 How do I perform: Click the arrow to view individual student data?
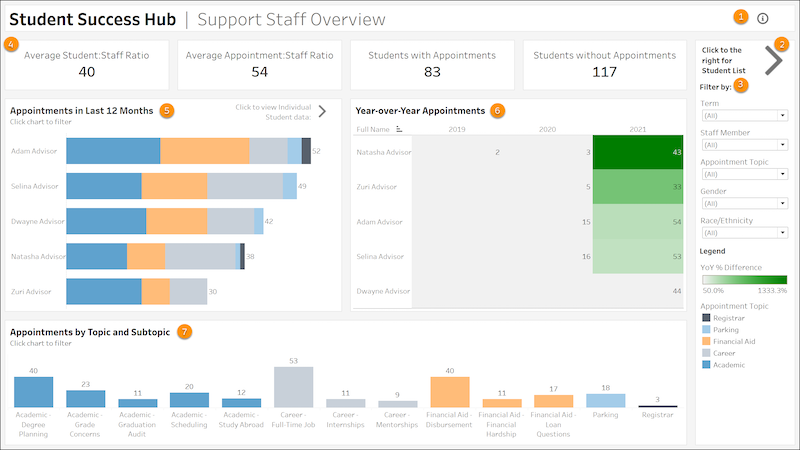click(x=322, y=111)
